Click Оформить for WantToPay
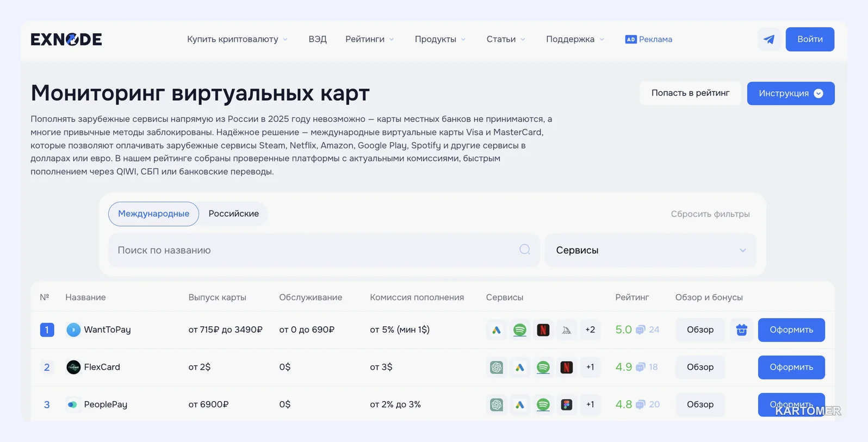This screenshot has width=868, height=442. tap(791, 329)
